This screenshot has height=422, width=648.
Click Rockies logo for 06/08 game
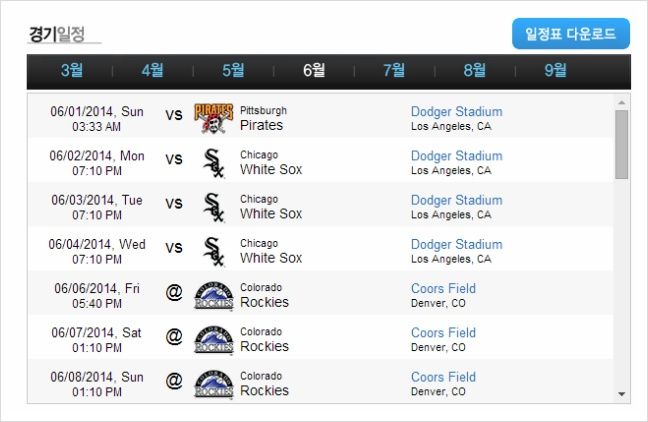click(x=214, y=384)
